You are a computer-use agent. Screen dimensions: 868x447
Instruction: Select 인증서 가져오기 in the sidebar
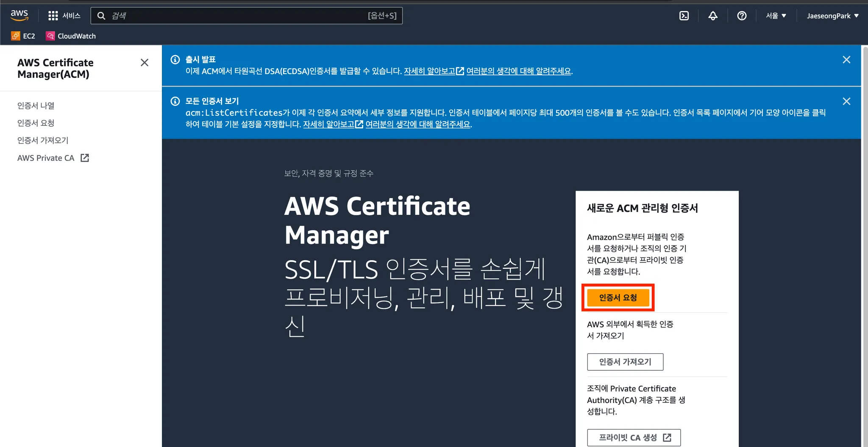point(43,140)
